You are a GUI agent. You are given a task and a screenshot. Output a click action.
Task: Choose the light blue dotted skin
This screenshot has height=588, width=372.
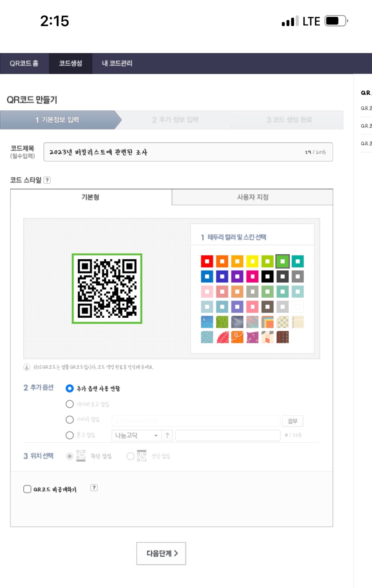click(207, 337)
